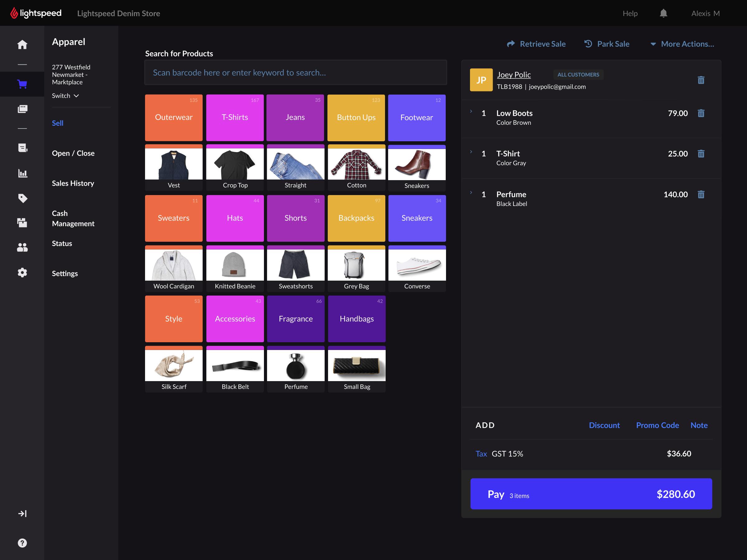Click the price tag icon in the sidebar
The height and width of the screenshot is (560, 747).
pos(22,198)
